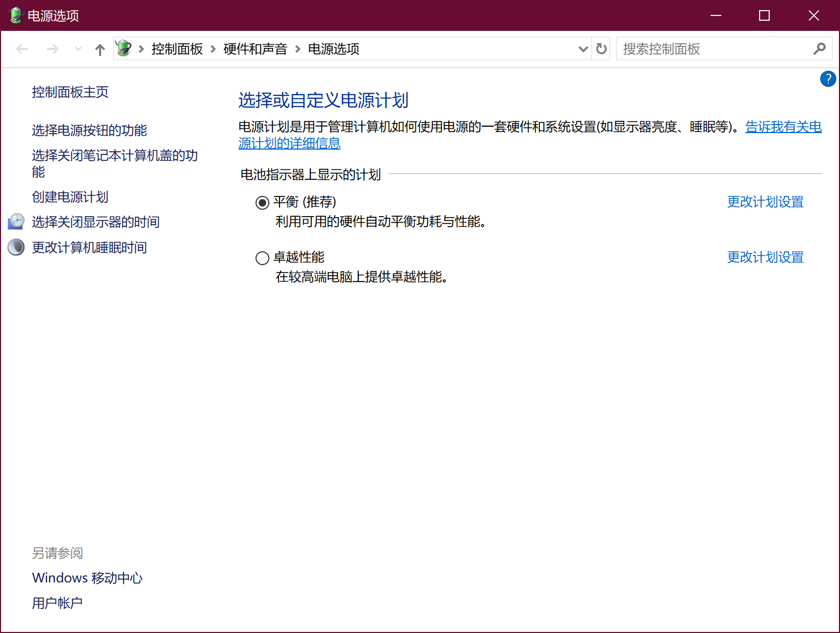
Task: Change plan settings for 卓越性能
Action: pyautogui.click(x=765, y=257)
